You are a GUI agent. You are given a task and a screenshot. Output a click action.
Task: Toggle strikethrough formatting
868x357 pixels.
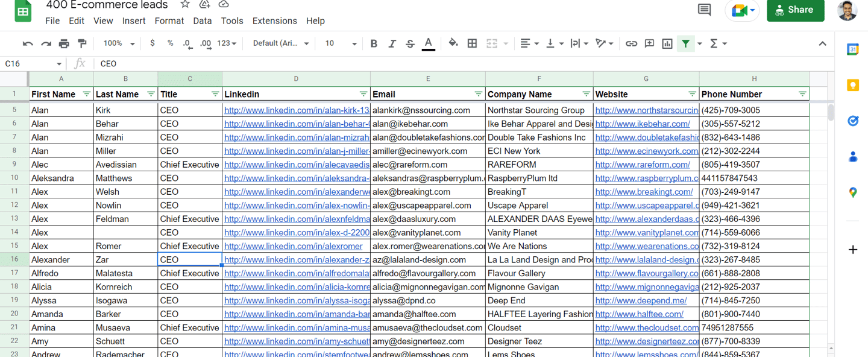[x=410, y=43]
